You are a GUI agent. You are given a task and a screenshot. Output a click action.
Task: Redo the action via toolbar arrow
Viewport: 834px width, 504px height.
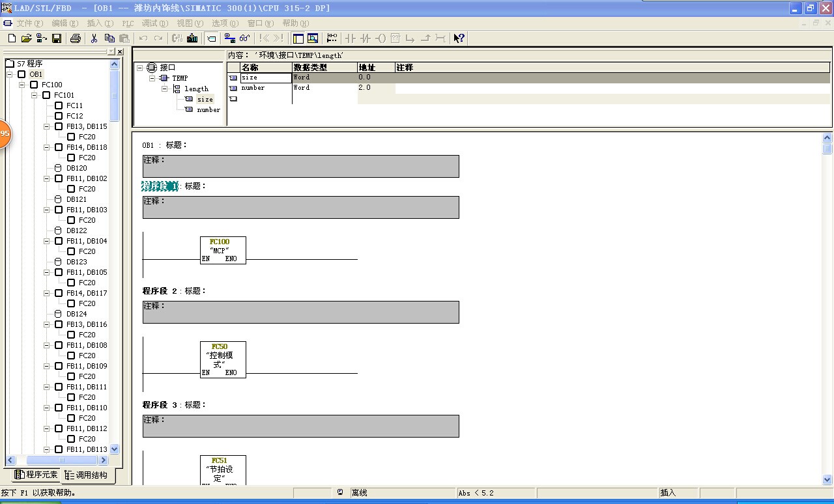[x=158, y=38]
